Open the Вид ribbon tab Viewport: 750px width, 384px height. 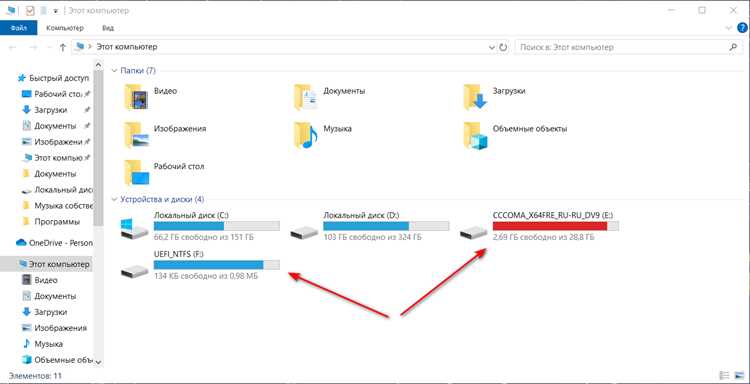(108, 28)
